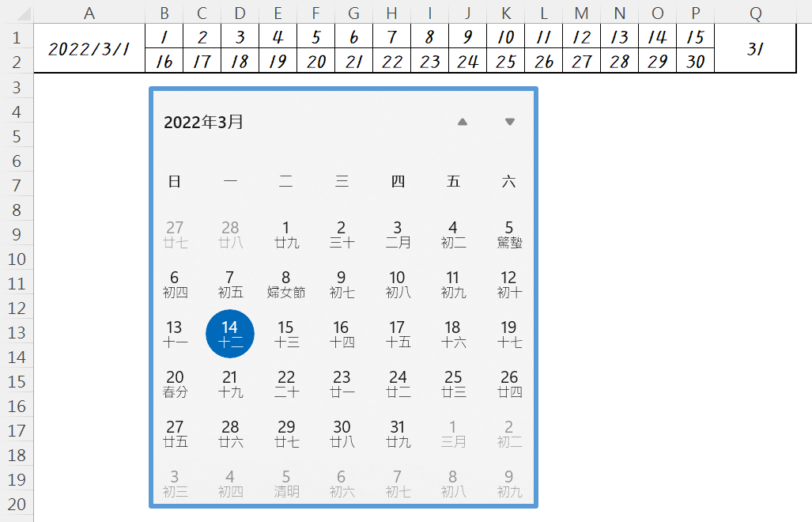Select cell D1 with value 3
The height and width of the screenshot is (522, 812).
[240, 36]
